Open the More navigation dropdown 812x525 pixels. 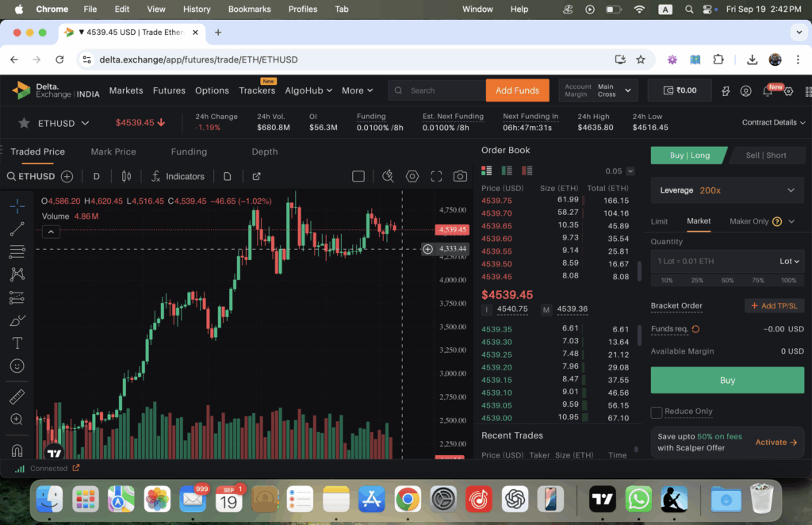click(357, 90)
